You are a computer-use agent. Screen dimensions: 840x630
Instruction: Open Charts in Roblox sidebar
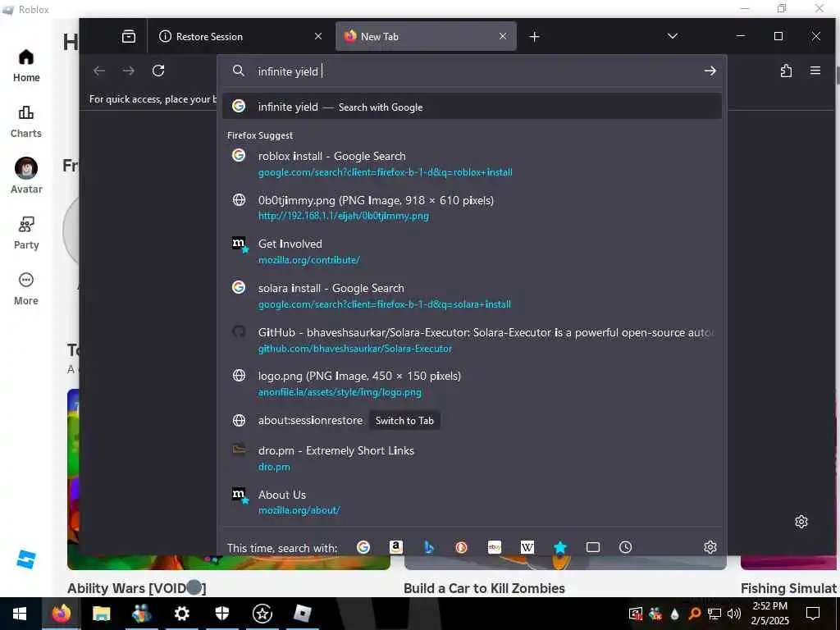click(26, 121)
